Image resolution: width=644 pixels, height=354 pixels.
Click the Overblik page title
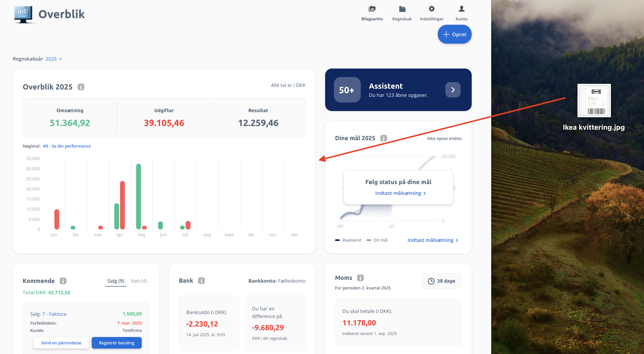[61, 14]
